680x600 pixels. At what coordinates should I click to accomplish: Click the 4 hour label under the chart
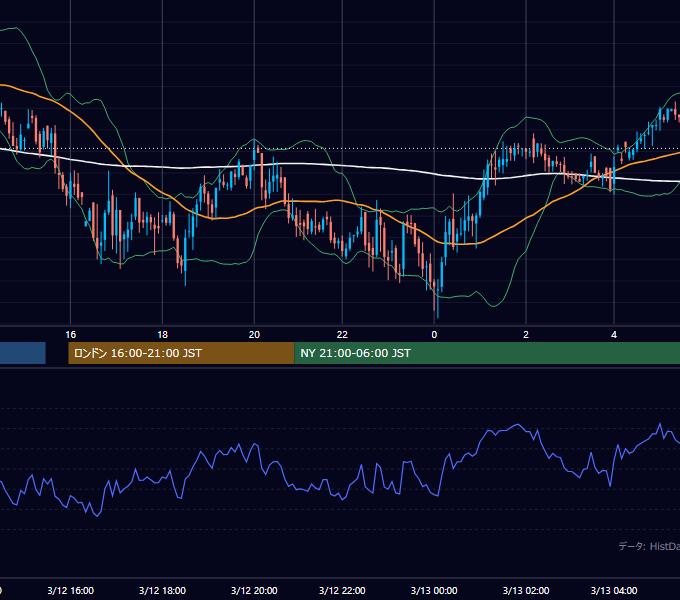(614, 335)
